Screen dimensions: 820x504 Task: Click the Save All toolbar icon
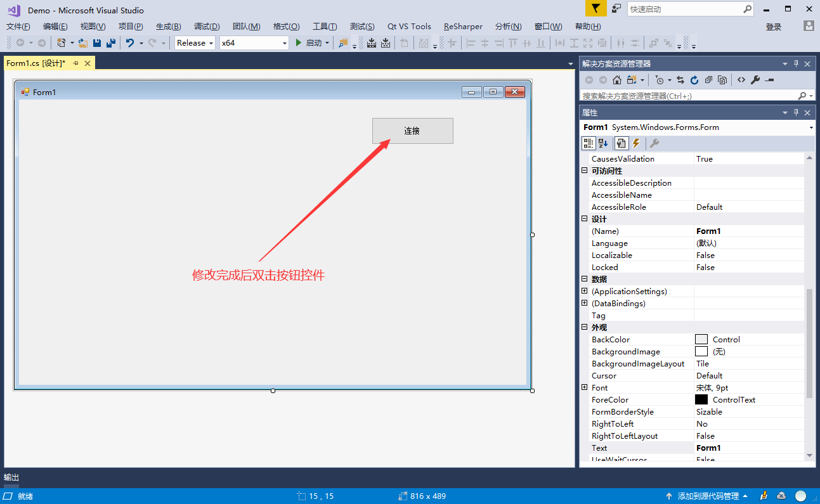[x=111, y=43]
